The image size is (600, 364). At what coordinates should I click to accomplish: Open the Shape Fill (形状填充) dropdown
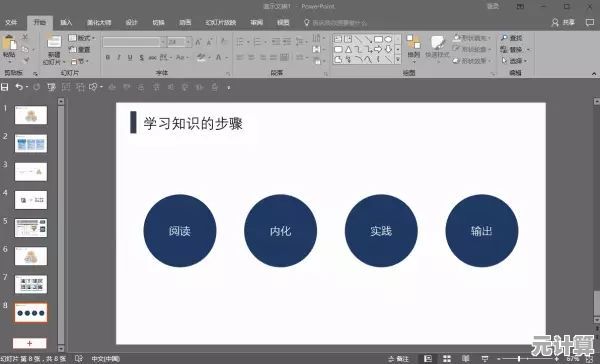[x=471, y=38]
